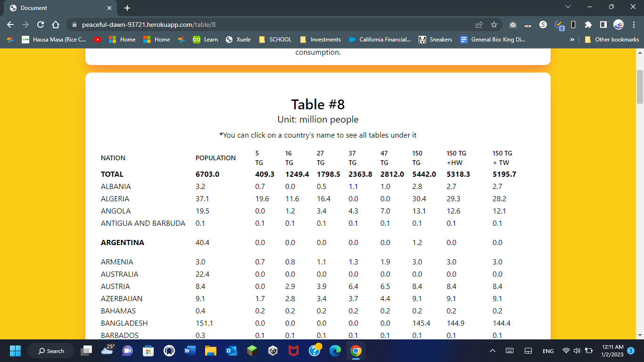Open the General Bio King Di bookmark

tap(493, 40)
